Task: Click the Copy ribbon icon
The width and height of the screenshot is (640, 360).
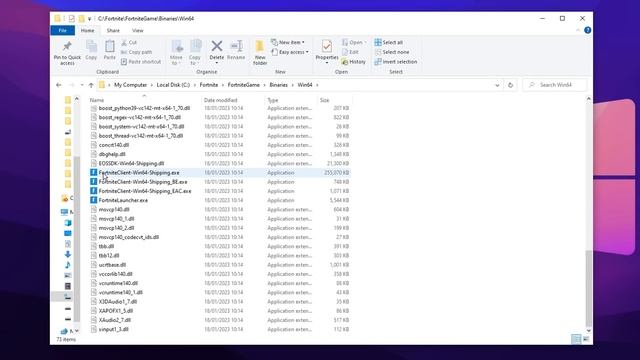Action: pyautogui.click(x=91, y=47)
